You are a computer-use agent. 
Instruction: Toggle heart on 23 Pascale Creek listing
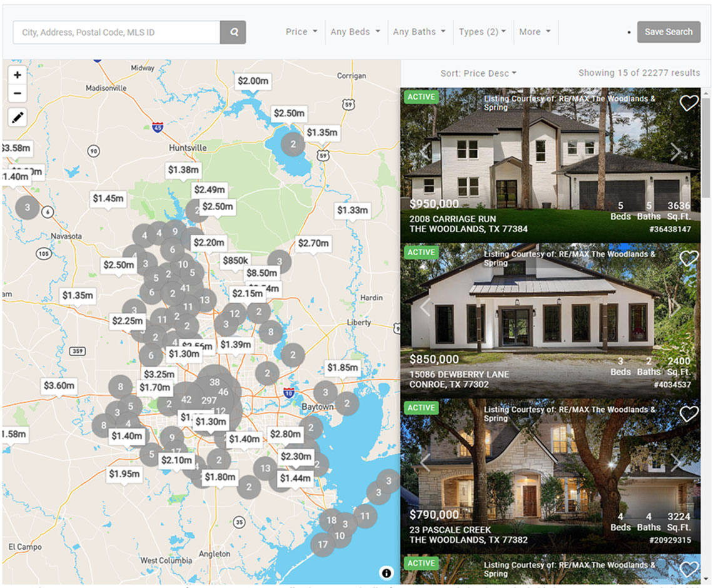688,413
